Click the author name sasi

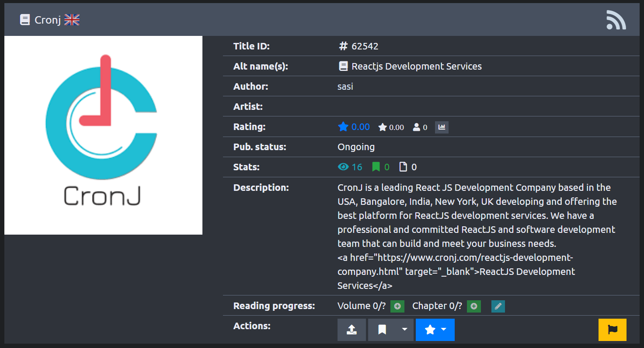345,86
